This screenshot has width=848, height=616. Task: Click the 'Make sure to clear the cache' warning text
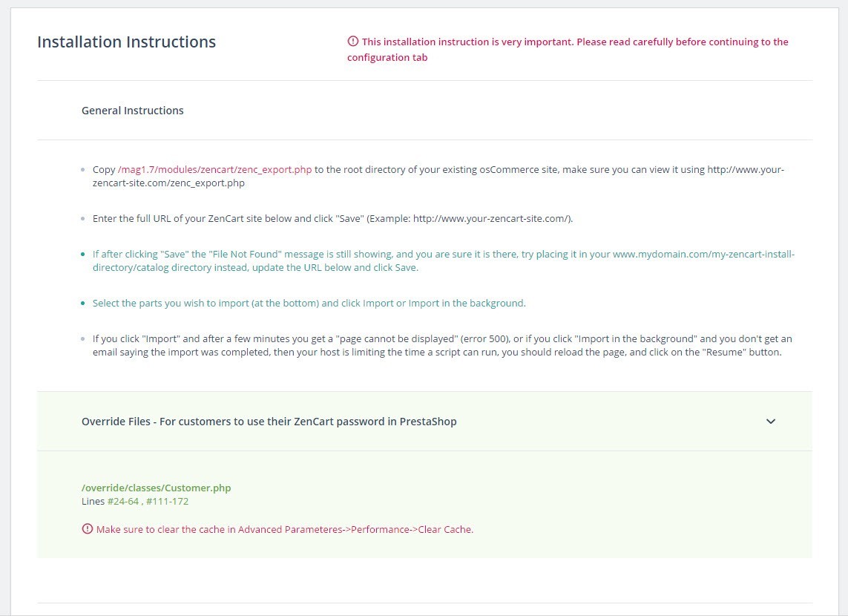284,529
